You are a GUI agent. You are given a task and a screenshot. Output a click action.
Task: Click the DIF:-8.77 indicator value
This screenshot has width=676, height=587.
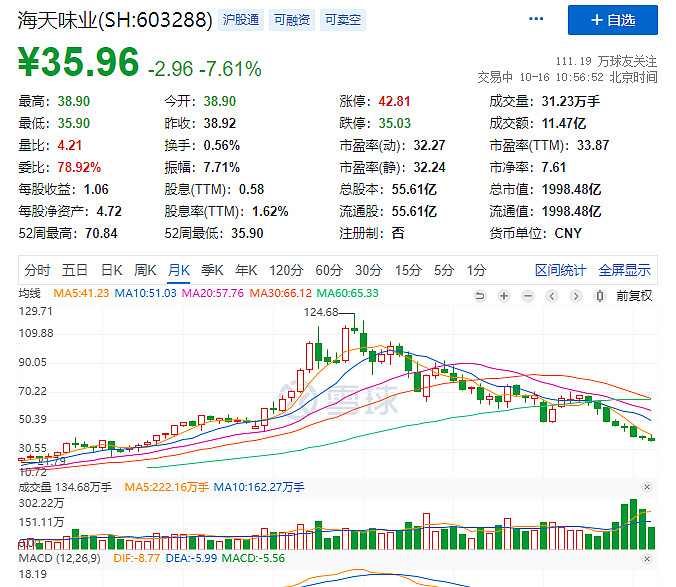(137, 558)
